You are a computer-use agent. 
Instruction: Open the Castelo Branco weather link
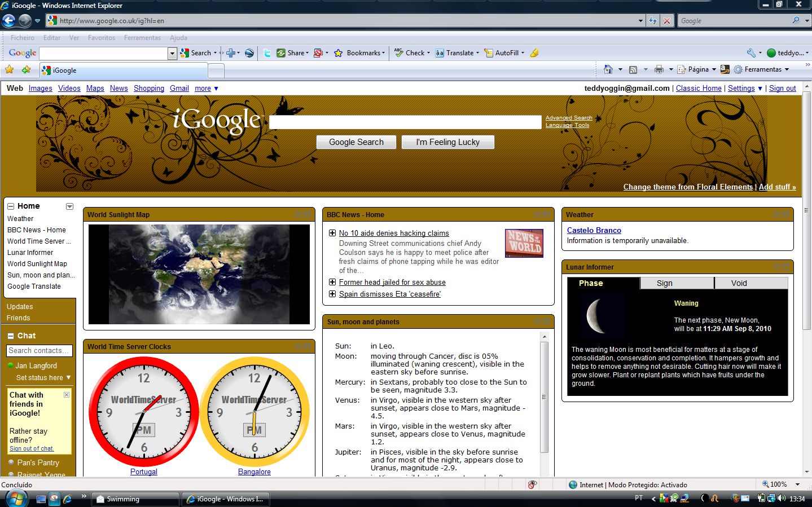(594, 230)
